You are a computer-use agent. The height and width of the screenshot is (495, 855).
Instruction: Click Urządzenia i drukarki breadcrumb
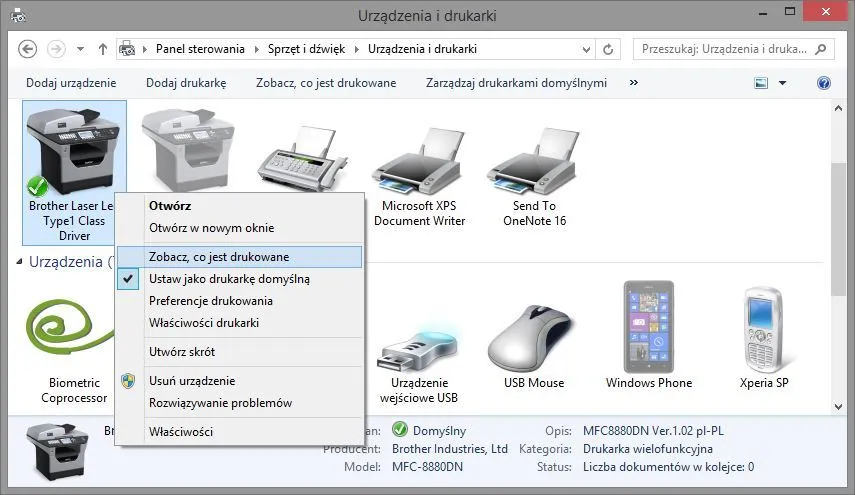423,49
